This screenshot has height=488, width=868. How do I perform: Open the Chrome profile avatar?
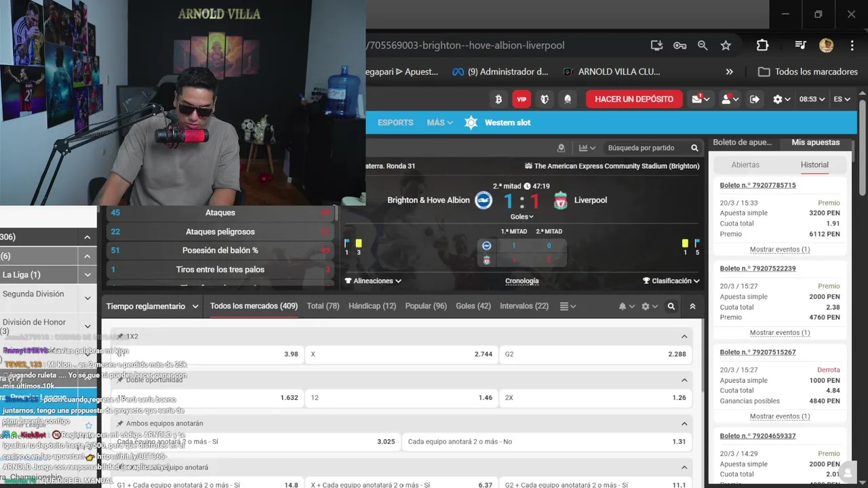pos(826,45)
